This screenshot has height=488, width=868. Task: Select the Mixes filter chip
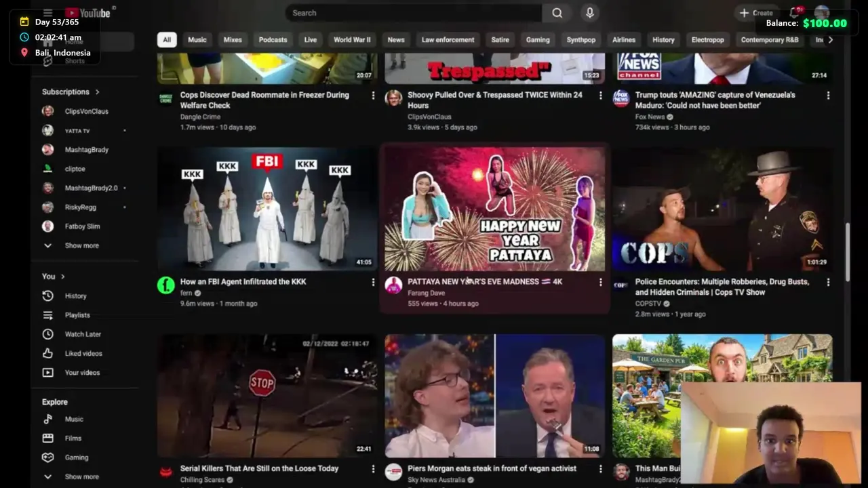tap(233, 40)
